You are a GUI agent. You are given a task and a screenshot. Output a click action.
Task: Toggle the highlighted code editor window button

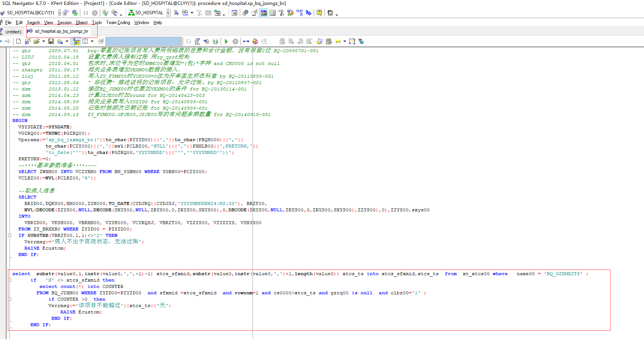(263, 13)
